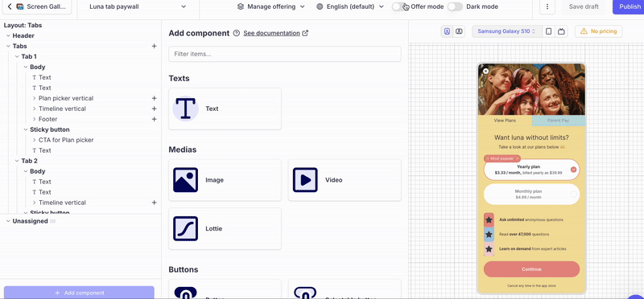Close the paywall preview with X
The width and height of the screenshot is (644, 299).
(x=486, y=71)
